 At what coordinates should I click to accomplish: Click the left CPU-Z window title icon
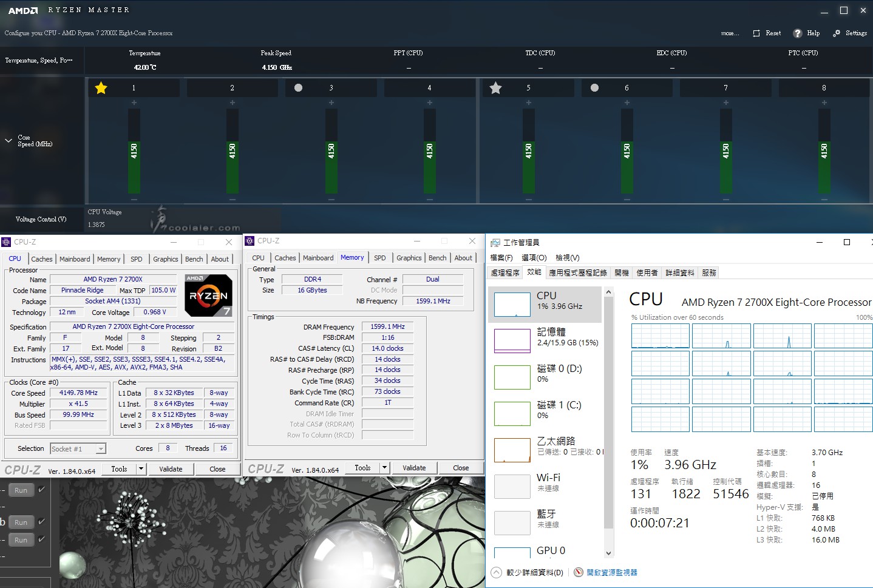click(7, 242)
